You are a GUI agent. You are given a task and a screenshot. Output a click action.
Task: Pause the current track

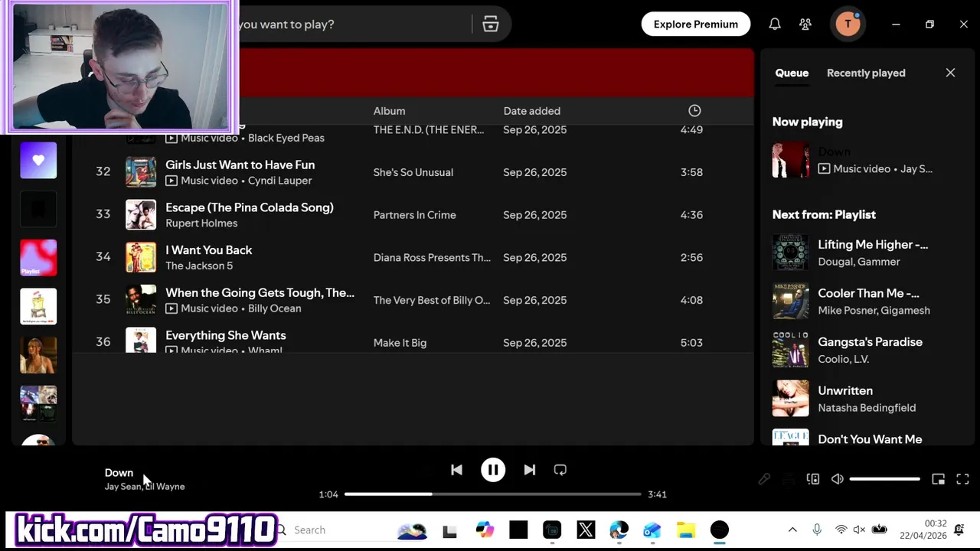pos(493,470)
